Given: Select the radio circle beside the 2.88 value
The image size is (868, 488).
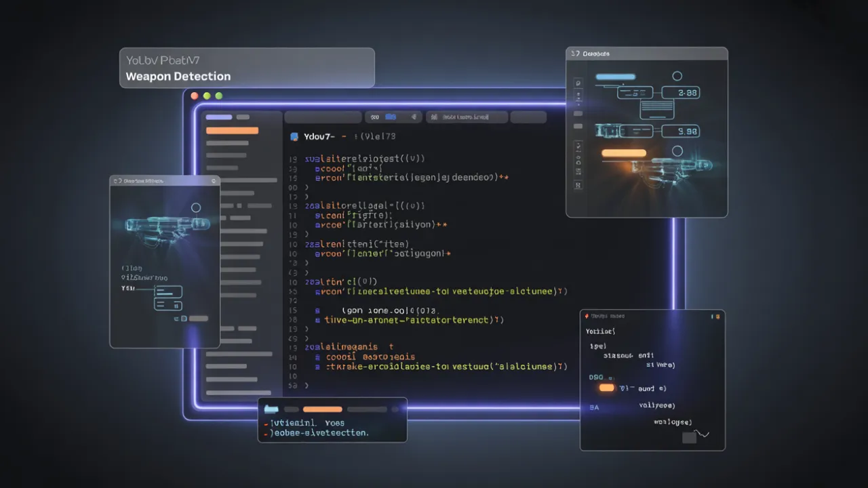Looking at the screenshot, I should tap(677, 76).
